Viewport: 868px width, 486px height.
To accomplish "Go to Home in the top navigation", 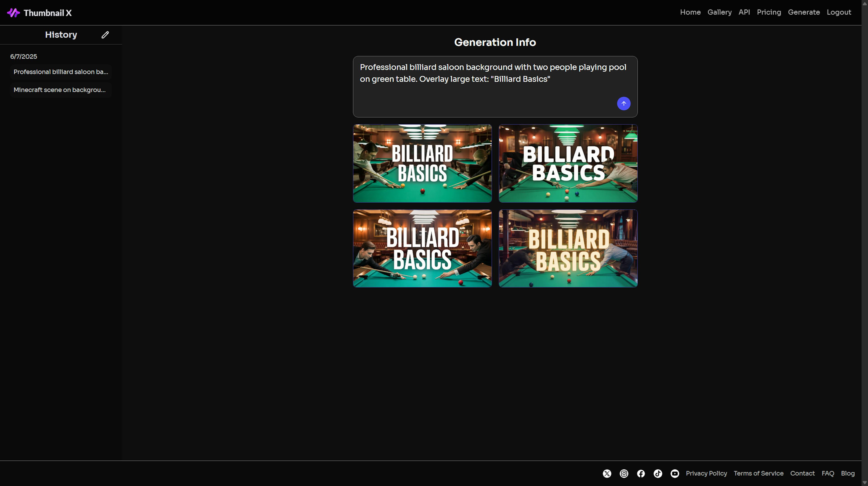I will [x=690, y=12].
